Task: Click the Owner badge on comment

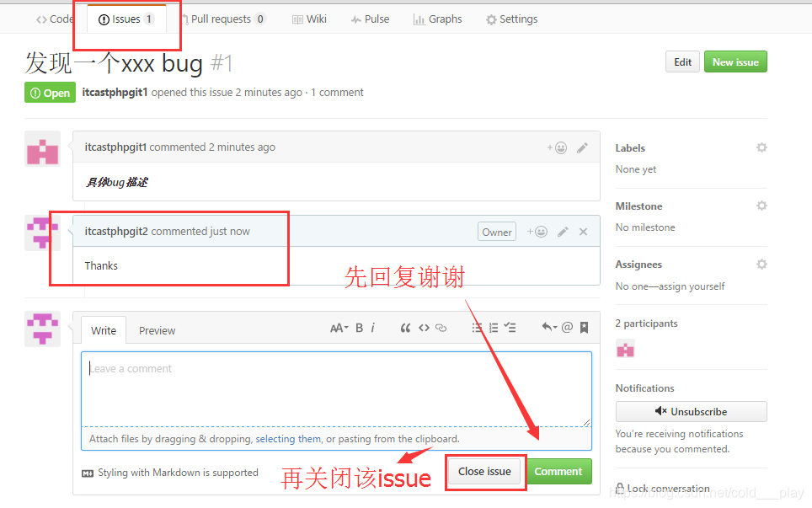Action: coord(497,232)
